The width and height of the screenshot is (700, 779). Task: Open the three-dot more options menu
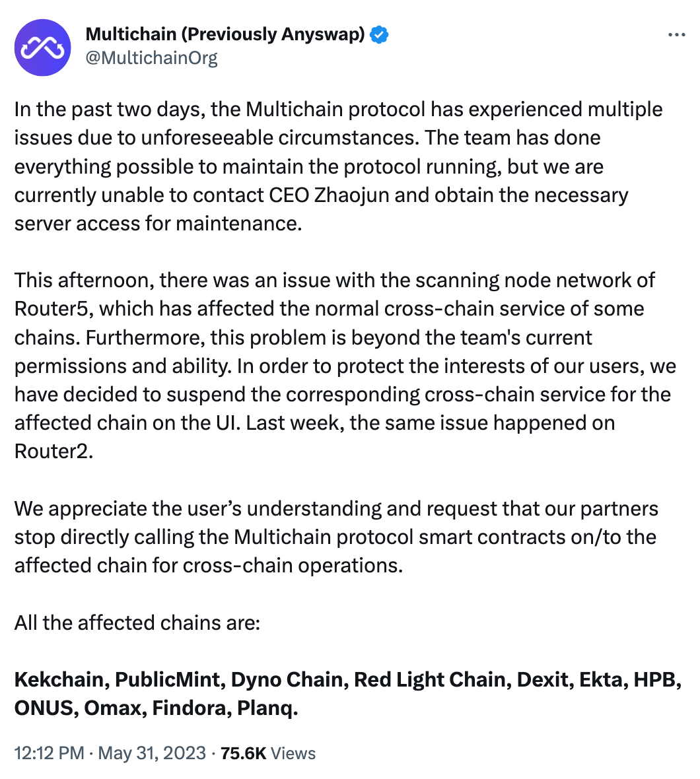(677, 35)
